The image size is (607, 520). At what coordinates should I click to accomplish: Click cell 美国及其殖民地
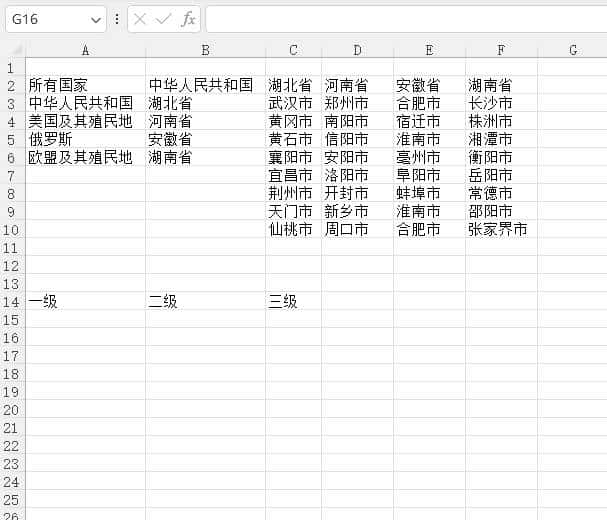coord(86,121)
